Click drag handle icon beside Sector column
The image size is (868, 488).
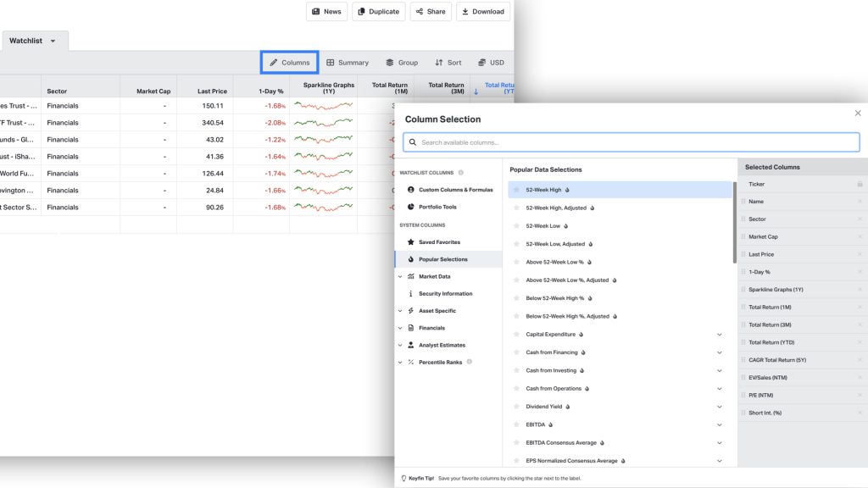click(x=743, y=219)
